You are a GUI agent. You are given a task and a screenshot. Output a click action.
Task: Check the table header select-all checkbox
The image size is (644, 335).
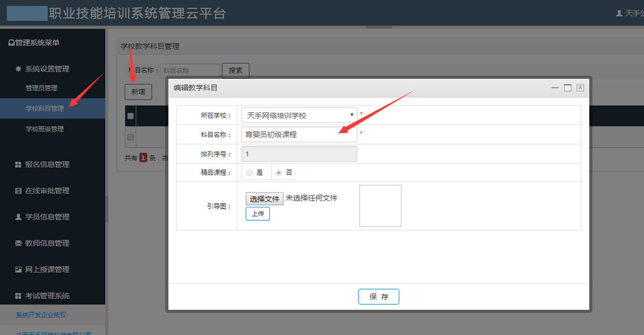click(x=130, y=116)
